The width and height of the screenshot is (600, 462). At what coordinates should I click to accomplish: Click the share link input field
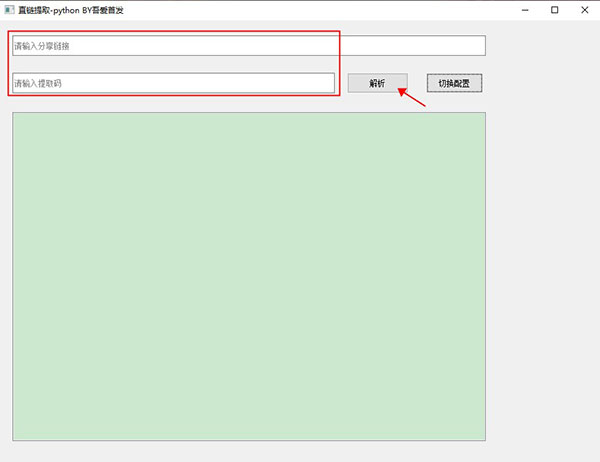(249, 46)
